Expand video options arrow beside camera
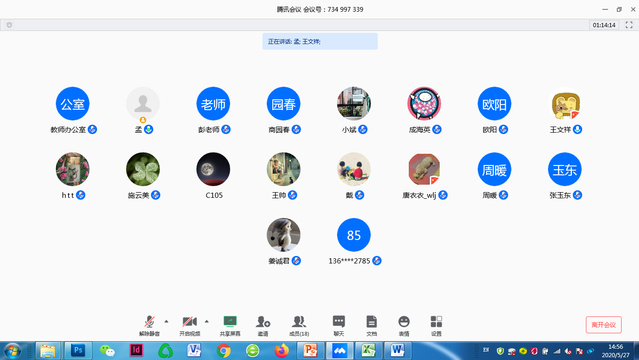Viewport: 639px width, 360px height. pyautogui.click(x=207, y=322)
